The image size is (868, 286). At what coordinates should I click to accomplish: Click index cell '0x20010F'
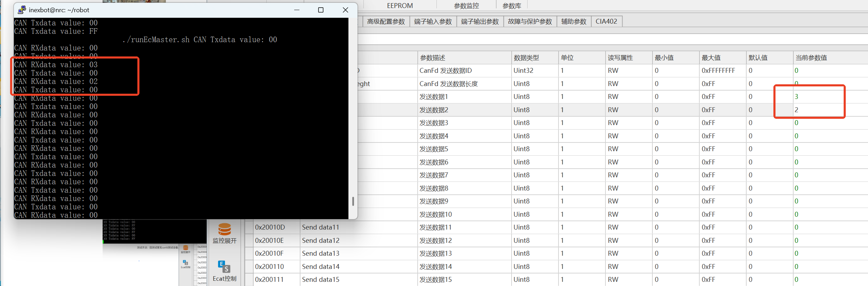pyautogui.click(x=276, y=253)
